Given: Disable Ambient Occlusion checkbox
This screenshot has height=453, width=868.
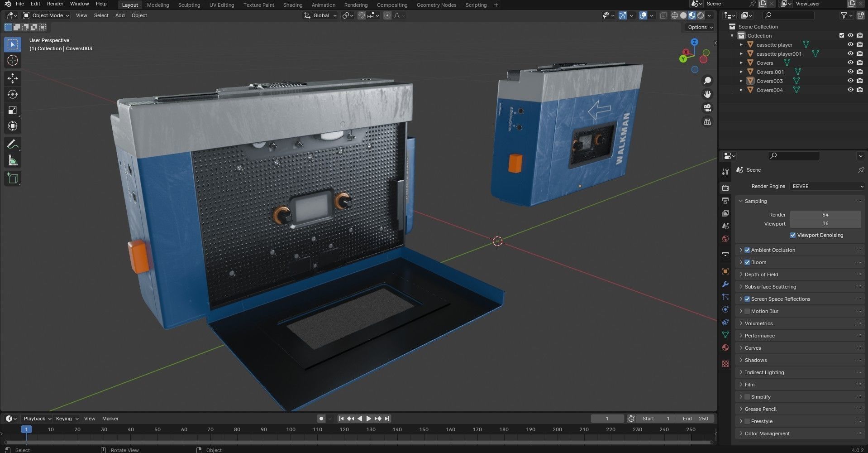Looking at the screenshot, I should click(747, 250).
